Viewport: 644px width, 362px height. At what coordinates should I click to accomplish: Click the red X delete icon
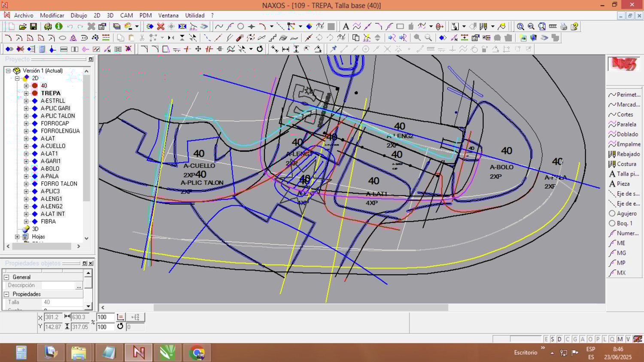(x=161, y=27)
